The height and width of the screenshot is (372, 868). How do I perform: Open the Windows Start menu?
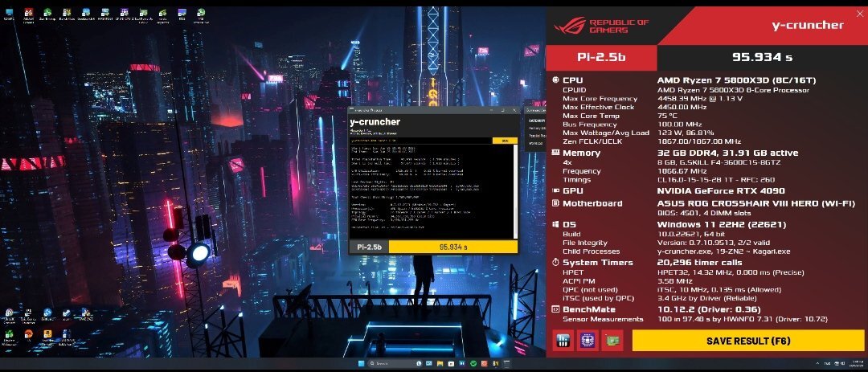(361, 363)
